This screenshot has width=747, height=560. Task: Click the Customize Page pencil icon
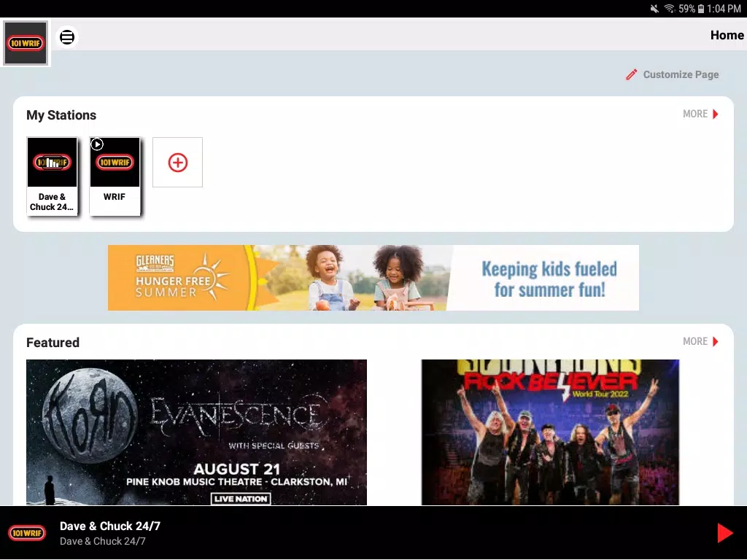coord(631,75)
